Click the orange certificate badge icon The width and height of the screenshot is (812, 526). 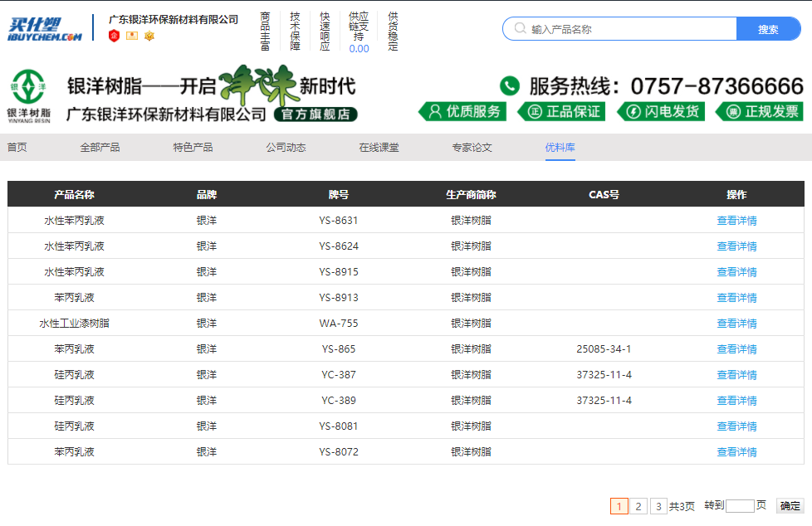(132, 36)
